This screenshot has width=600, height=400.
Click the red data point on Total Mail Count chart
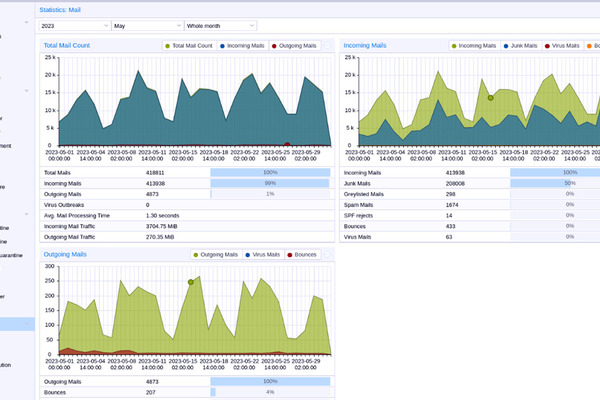coord(287,145)
